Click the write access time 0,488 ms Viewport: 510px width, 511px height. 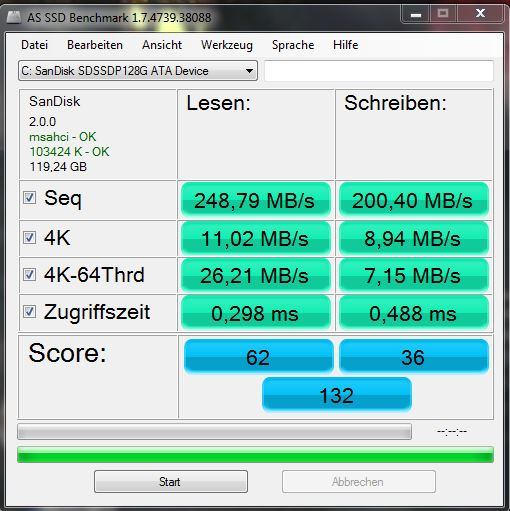point(414,313)
